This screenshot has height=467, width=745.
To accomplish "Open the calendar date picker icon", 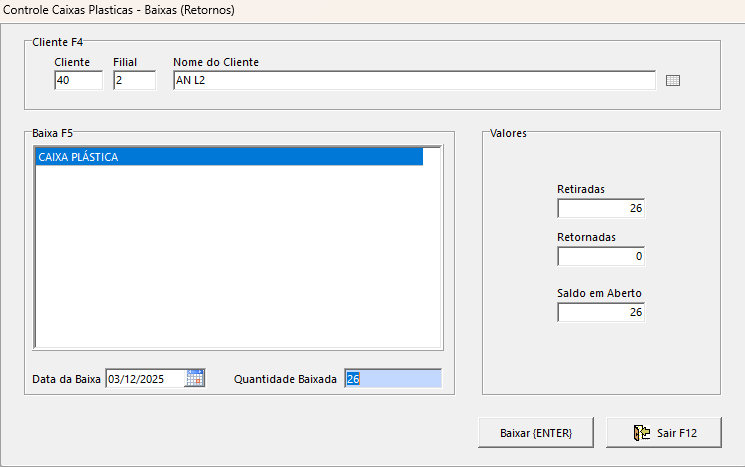I will [195, 378].
